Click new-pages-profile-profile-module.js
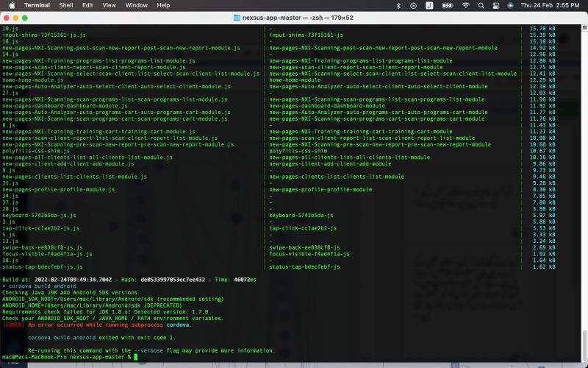Image resolution: width=588 pixels, height=368 pixels. [59, 190]
